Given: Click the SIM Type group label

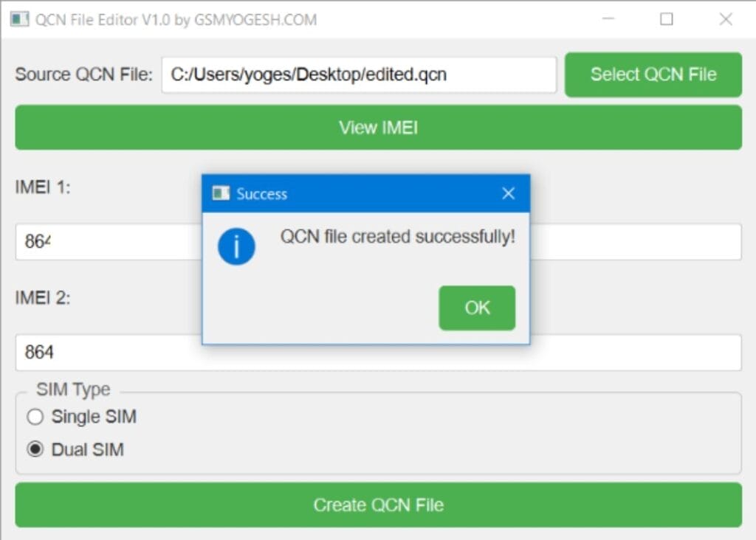Looking at the screenshot, I should pos(71,390).
